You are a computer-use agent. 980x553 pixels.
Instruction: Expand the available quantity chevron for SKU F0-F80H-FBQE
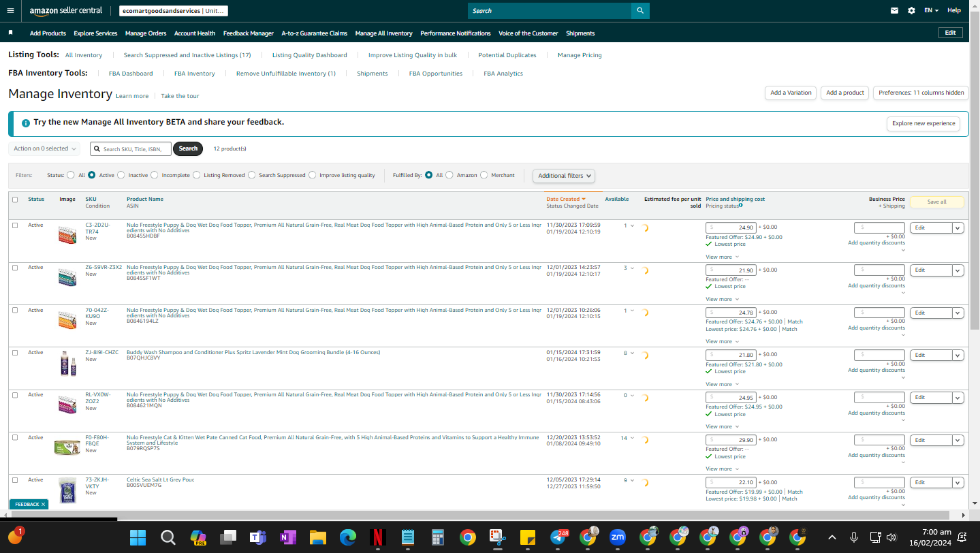click(x=633, y=438)
